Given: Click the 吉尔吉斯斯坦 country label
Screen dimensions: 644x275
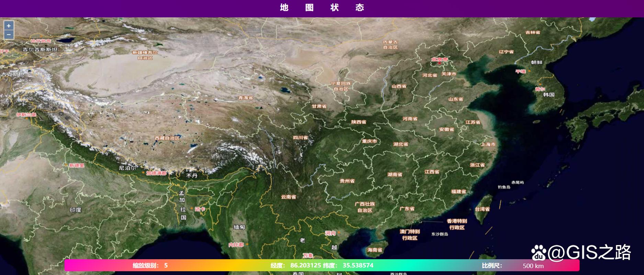Looking at the screenshot, I should [40, 49].
